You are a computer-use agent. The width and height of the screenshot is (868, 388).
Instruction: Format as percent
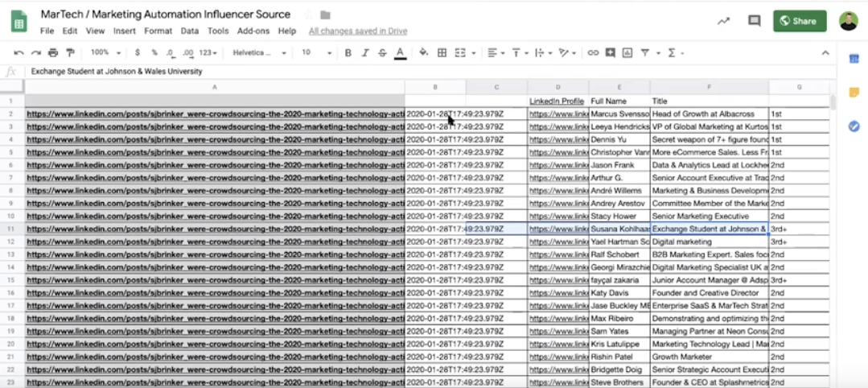tap(154, 52)
